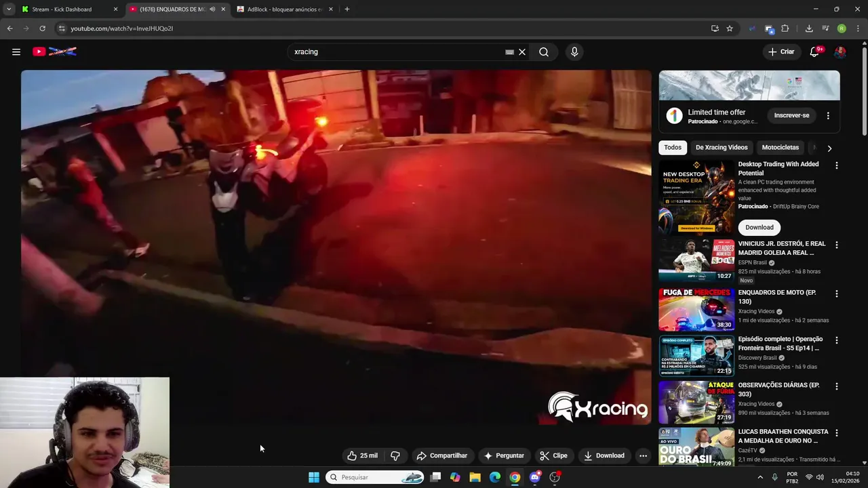Like the video with 25 mil
Image resolution: width=868 pixels, height=488 pixels.
tap(362, 455)
